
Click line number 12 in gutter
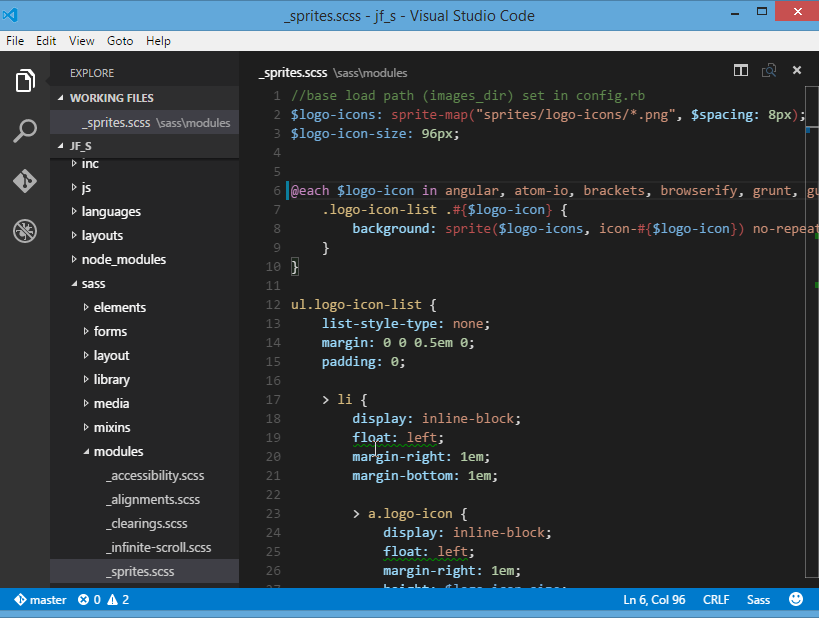tap(273, 305)
